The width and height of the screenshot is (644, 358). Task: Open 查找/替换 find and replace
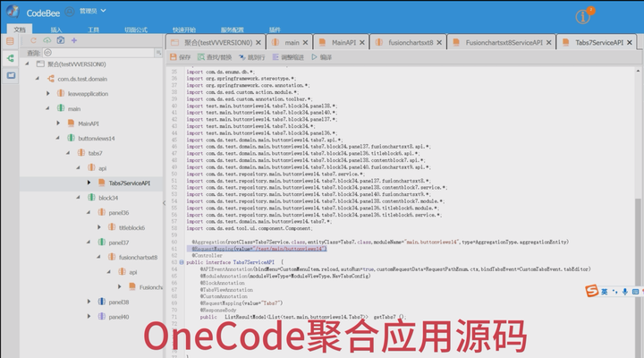coord(215,57)
